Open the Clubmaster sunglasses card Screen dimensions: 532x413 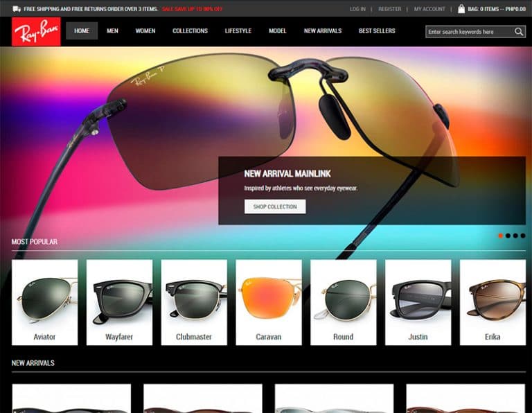(x=194, y=302)
